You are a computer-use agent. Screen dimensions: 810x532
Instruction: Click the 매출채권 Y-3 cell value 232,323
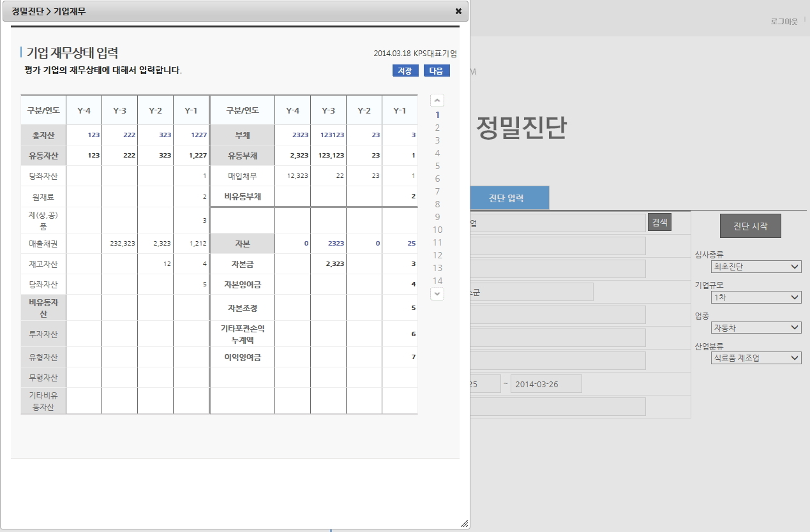click(119, 244)
